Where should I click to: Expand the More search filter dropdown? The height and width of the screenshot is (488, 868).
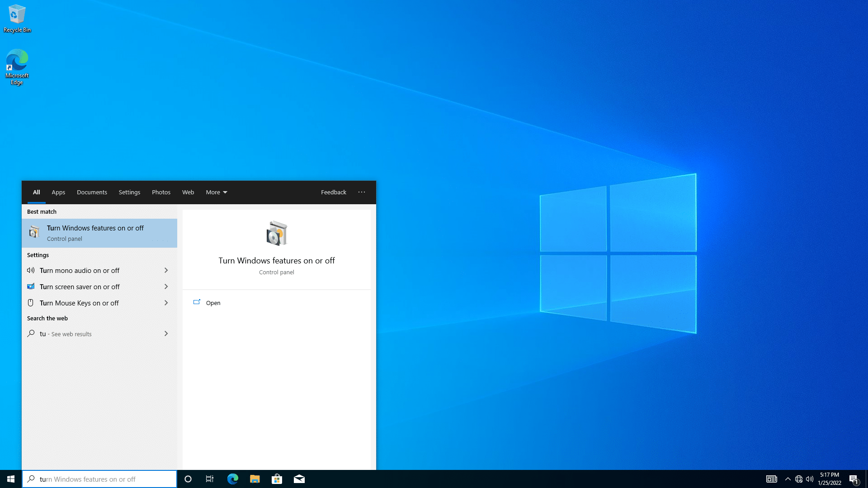point(217,192)
